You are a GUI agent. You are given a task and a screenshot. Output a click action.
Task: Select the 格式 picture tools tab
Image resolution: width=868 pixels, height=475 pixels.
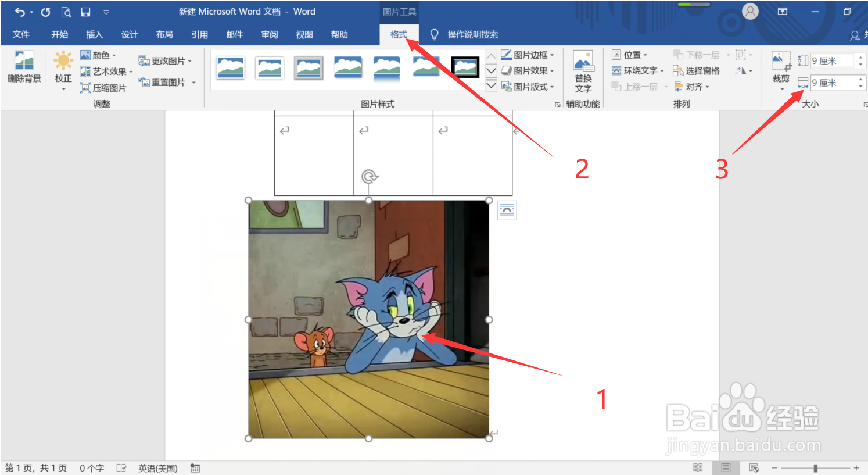click(x=399, y=34)
